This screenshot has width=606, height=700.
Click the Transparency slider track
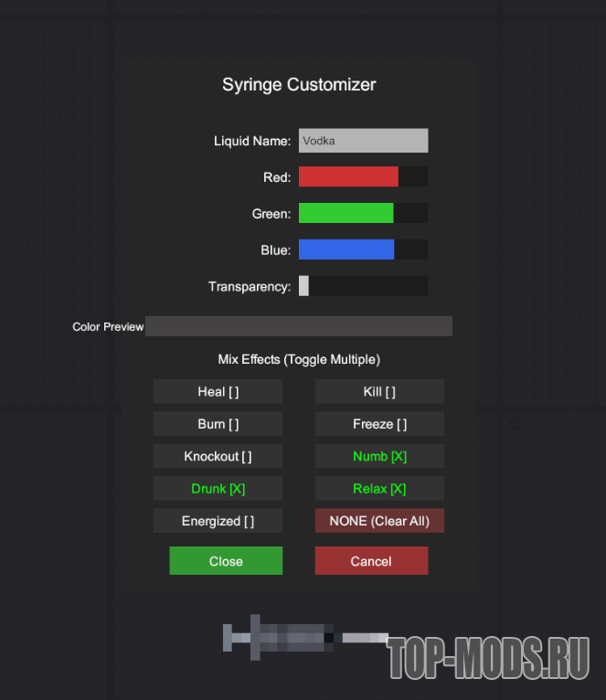click(x=363, y=286)
